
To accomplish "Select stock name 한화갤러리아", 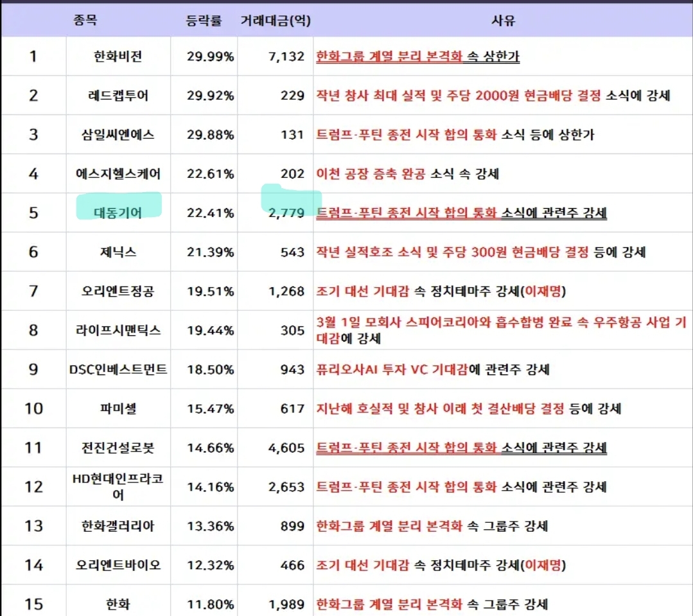I will click(x=118, y=526).
